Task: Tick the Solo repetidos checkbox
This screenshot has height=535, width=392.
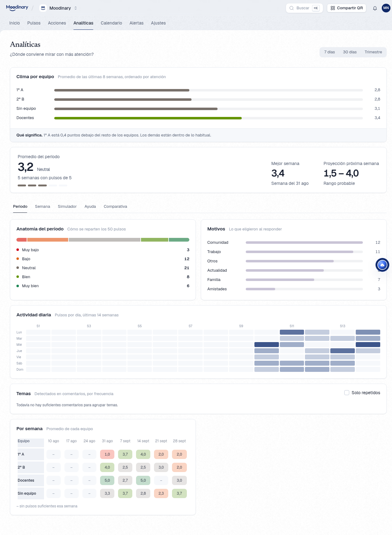Action: 347,393
